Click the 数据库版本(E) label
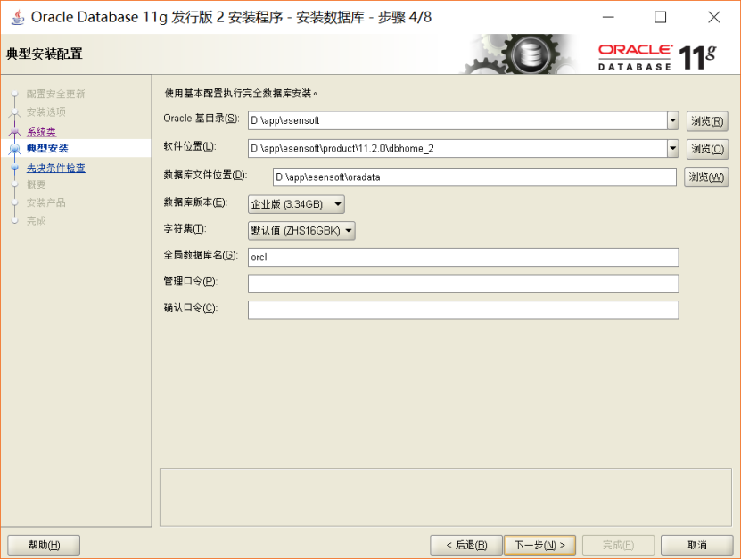The image size is (741, 560). click(x=195, y=202)
